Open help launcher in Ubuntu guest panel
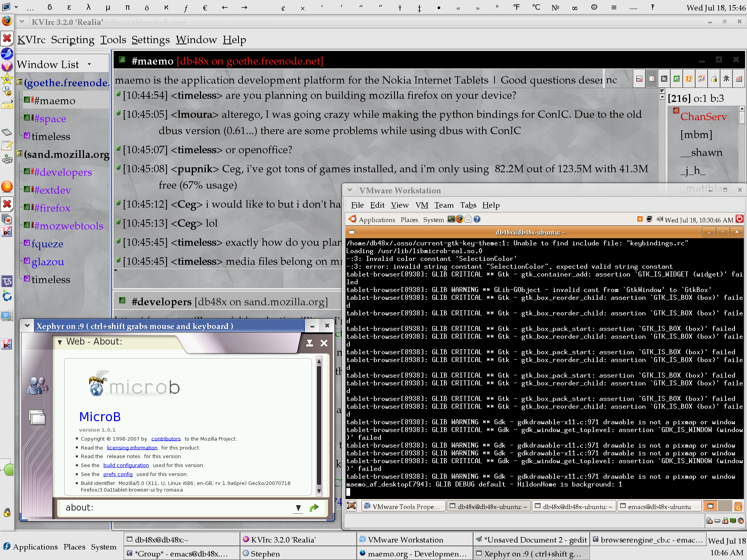747x560 pixels. pyautogui.click(x=477, y=219)
